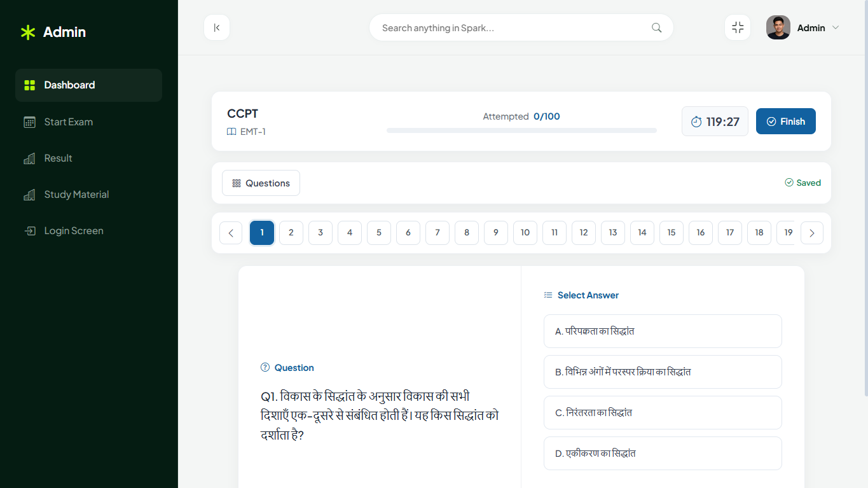868x488 pixels.
Task: Click the CCPT exam title
Action: (x=243, y=114)
